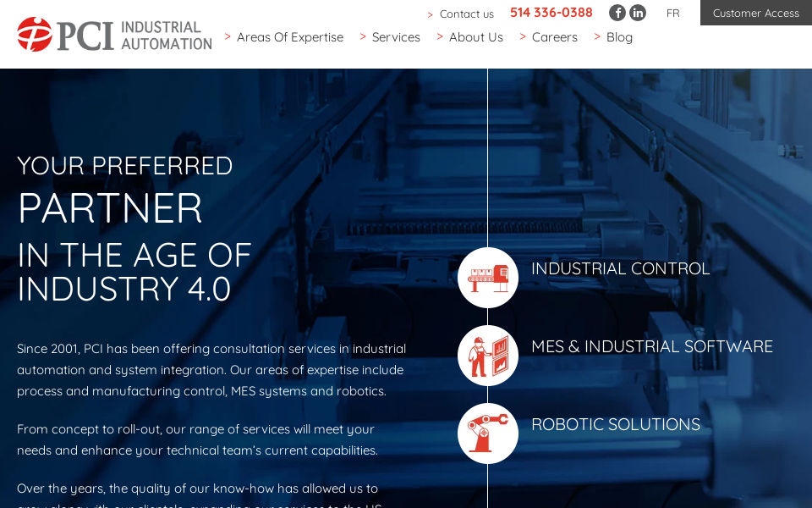Select the ROBOTIC SOLUTIONS heading
Image resolution: width=812 pixels, height=508 pixels.
click(615, 424)
